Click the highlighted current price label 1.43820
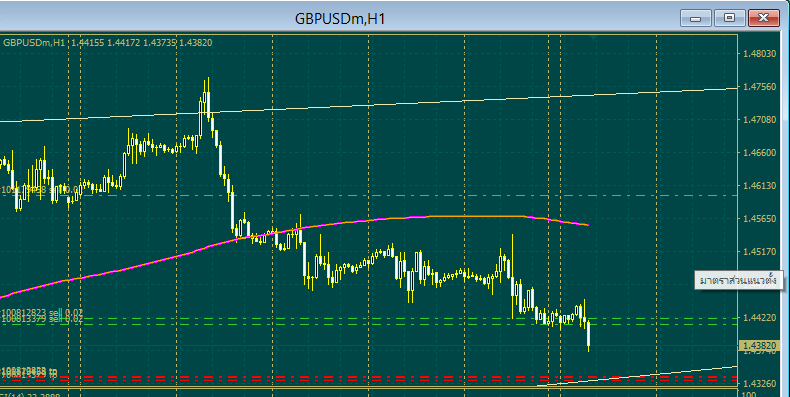Screen dimensions: 790x397 760,346
